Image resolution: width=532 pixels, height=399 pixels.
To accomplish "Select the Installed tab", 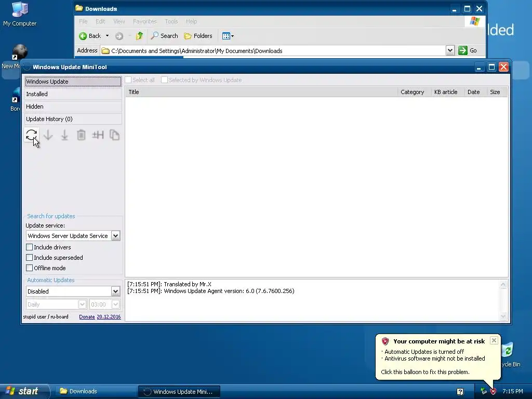I will pos(73,94).
